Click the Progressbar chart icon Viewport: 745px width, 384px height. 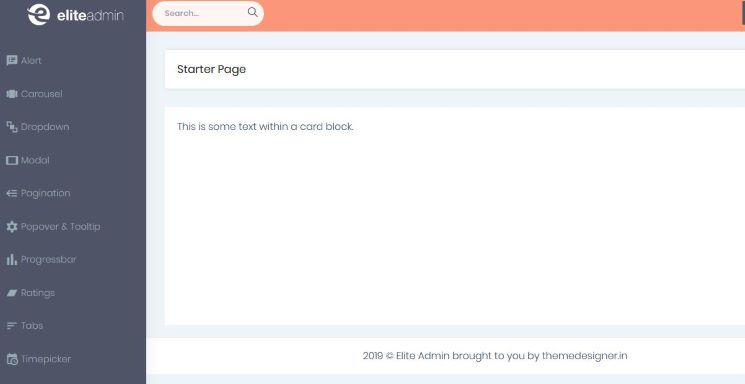[12, 259]
